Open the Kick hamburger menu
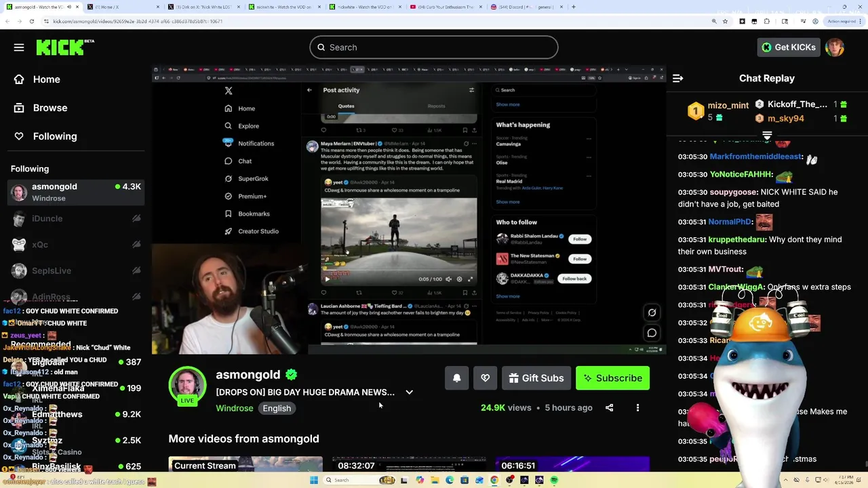This screenshot has height=488, width=868. [19, 47]
